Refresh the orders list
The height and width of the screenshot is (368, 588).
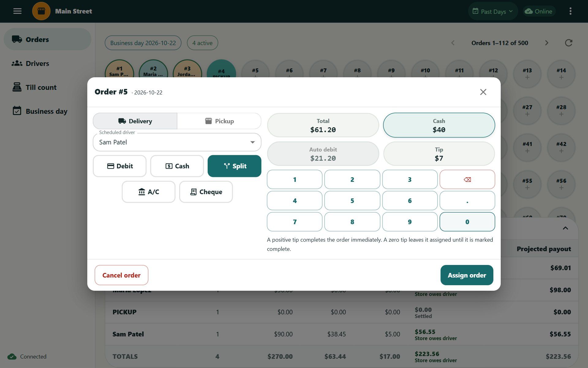click(569, 43)
